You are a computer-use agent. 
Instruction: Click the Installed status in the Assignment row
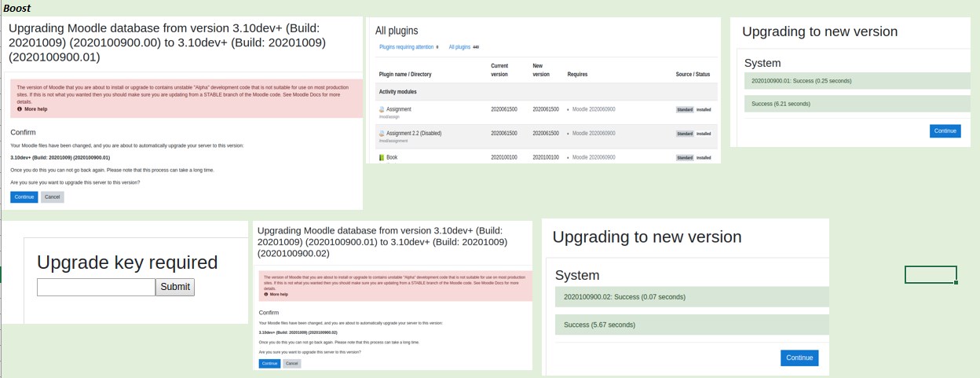(x=704, y=110)
